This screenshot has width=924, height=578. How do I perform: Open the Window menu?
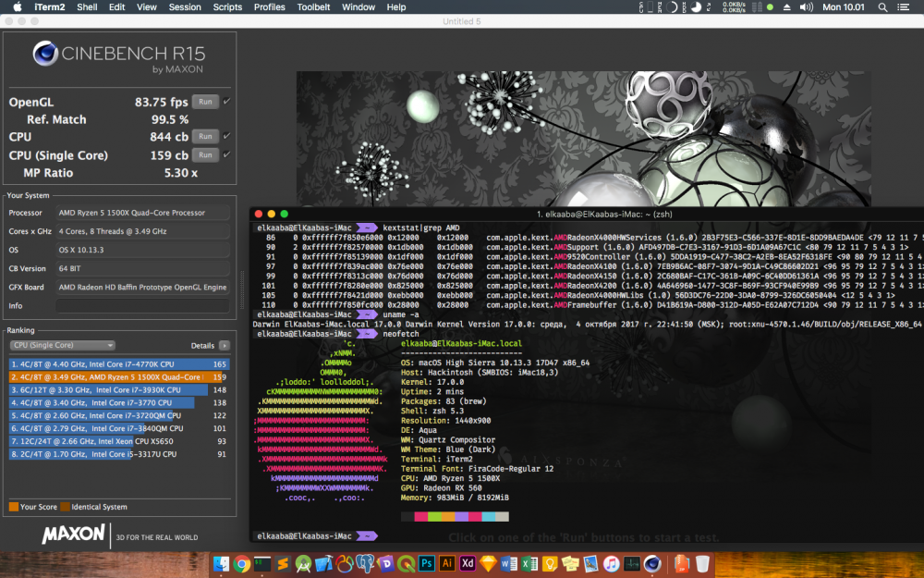359,7
